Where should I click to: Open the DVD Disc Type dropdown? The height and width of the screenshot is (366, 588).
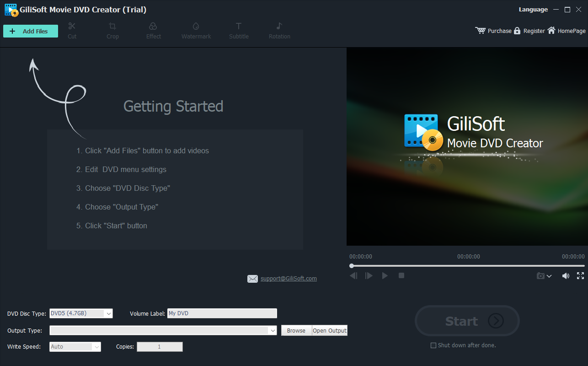81,313
